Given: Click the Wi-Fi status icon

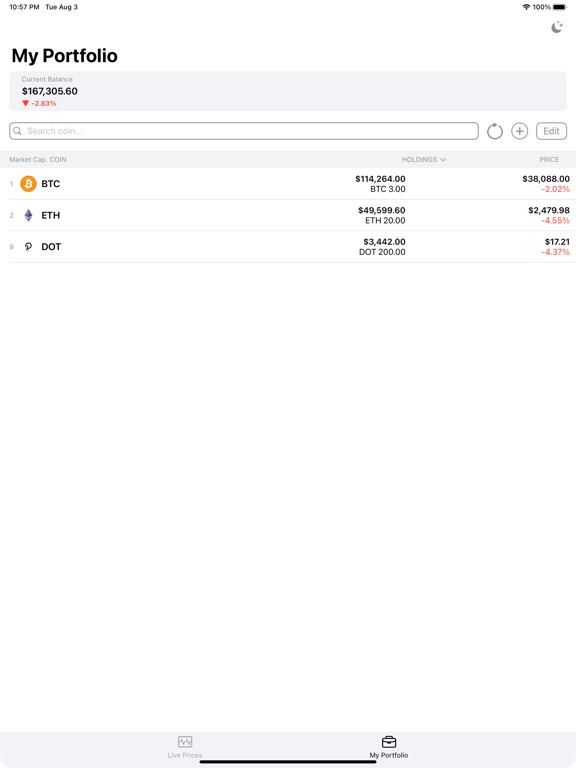Looking at the screenshot, I should tap(527, 7).
